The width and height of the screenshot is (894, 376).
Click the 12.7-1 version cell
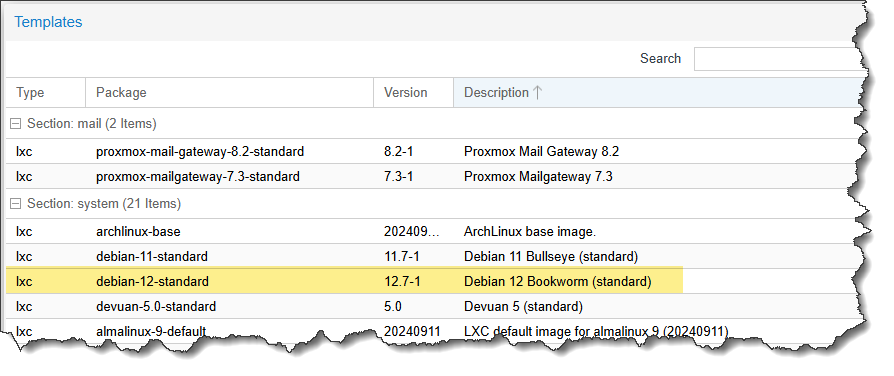coord(402,281)
